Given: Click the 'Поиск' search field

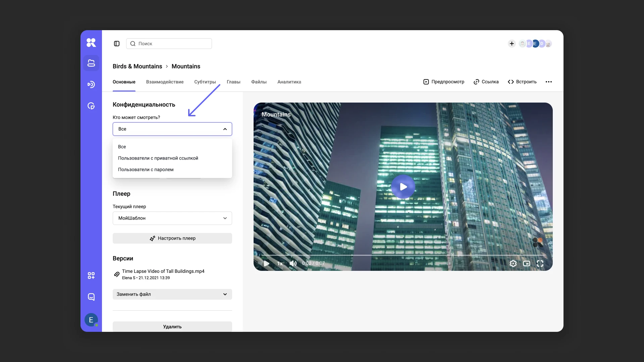Looking at the screenshot, I should pyautogui.click(x=169, y=44).
